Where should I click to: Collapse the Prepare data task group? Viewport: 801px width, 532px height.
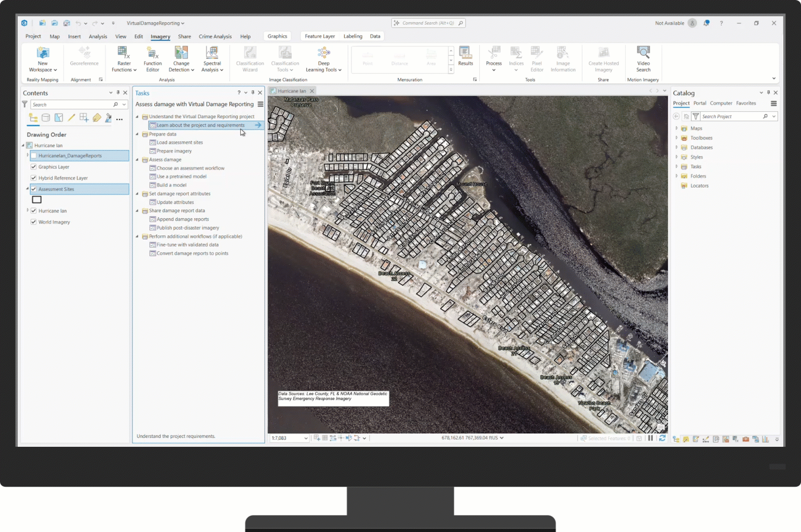tap(137, 134)
